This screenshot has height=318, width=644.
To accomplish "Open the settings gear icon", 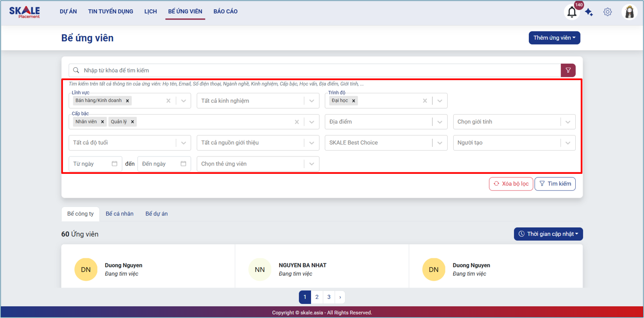I will [608, 12].
